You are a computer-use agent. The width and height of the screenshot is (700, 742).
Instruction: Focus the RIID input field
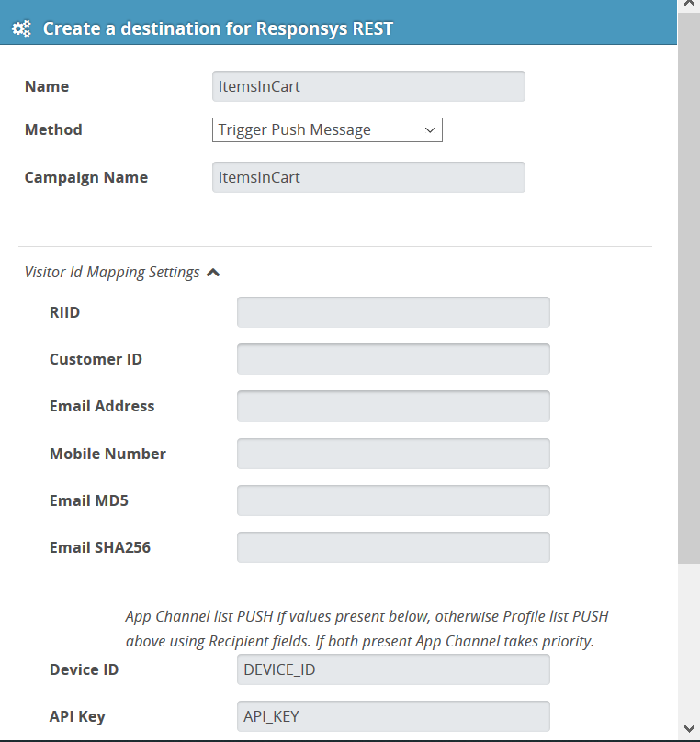pyautogui.click(x=393, y=312)
